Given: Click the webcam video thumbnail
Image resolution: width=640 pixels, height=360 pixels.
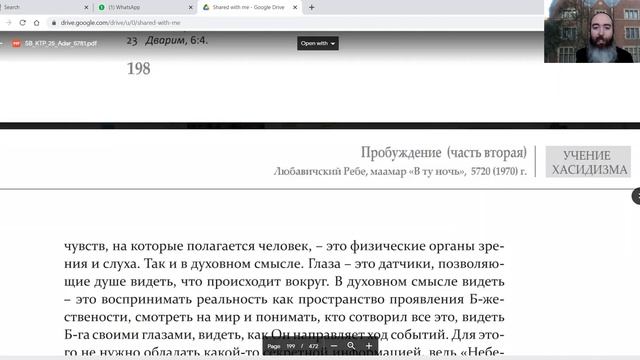Looking at the screenshot, I should (x=592, y=31).
